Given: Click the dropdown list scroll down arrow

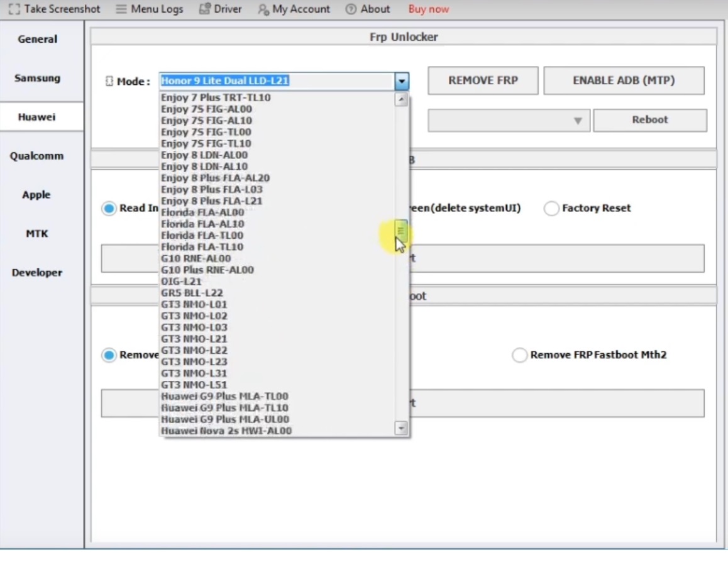Looking at the screenshot, I should [x=401, y=427].
